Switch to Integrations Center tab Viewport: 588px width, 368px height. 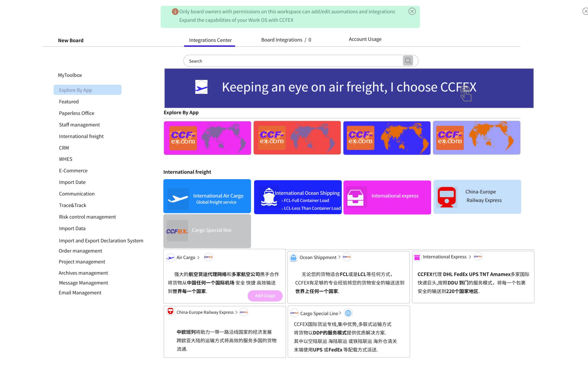pos(210,40)
